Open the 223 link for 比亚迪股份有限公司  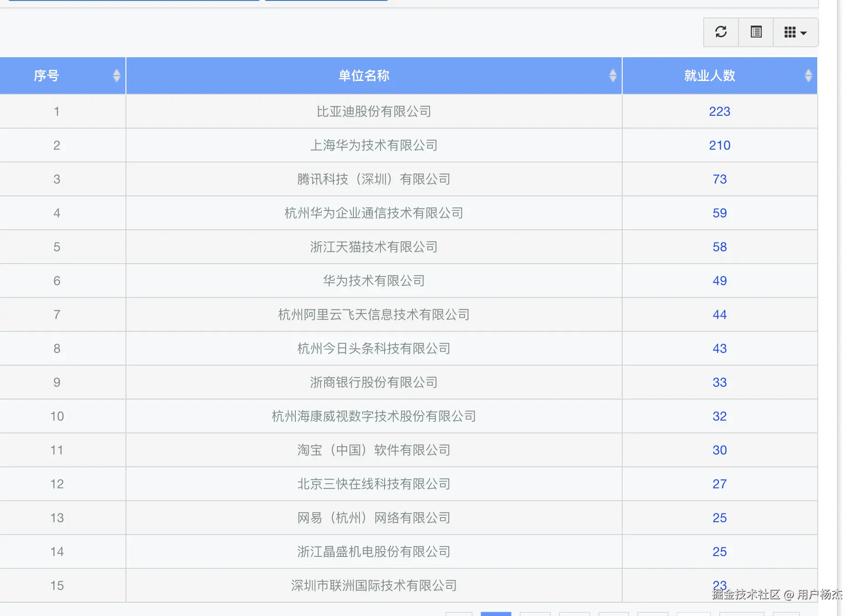pyautogui.click(x=720, y=111)
